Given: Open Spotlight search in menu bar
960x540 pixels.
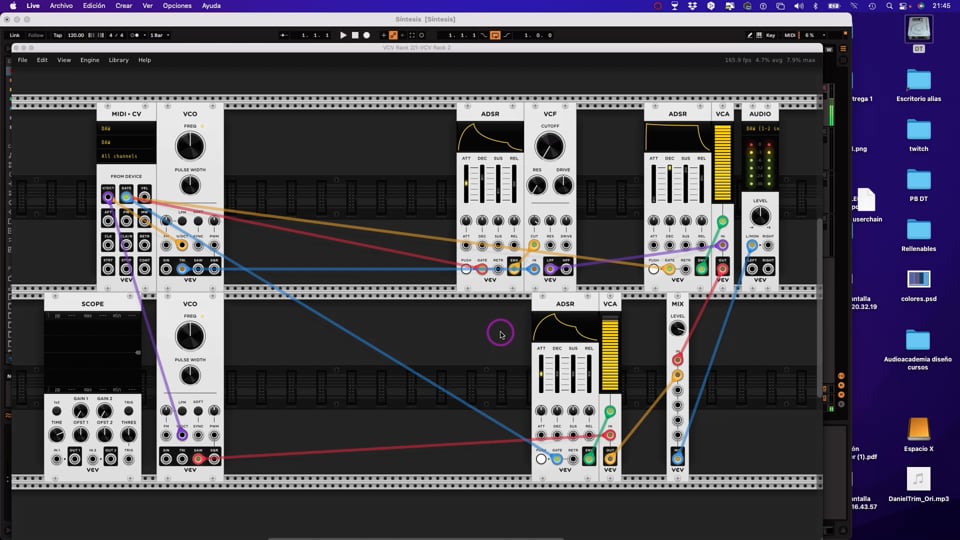Looking at the screenshot, I should click(889, 6).
